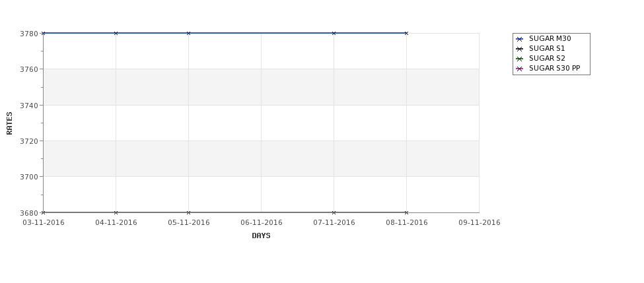
Task: Click the 06-11-2016 x-axis date label
Action: tap(261, 223)
